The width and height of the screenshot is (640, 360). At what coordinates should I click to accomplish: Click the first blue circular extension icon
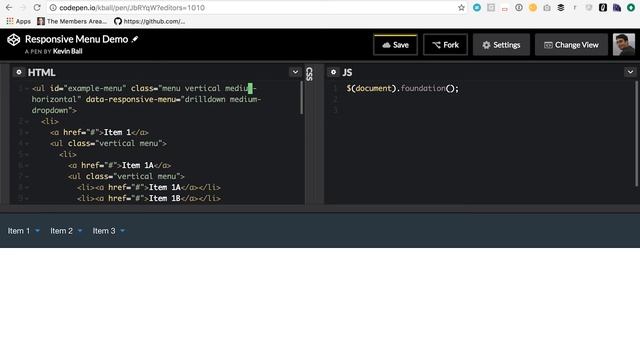477,8
